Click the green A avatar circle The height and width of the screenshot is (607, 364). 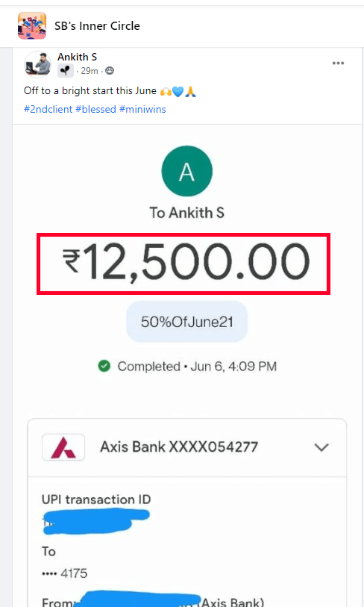[x=186, y=171]
